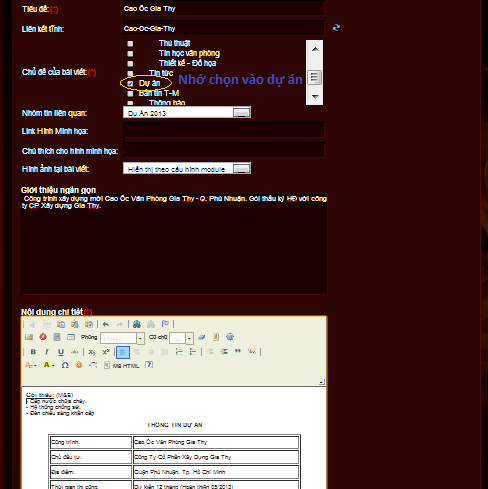Apply italic formatting in the editor toolbar
Screen dimensions: 488x489
[47, 352]
